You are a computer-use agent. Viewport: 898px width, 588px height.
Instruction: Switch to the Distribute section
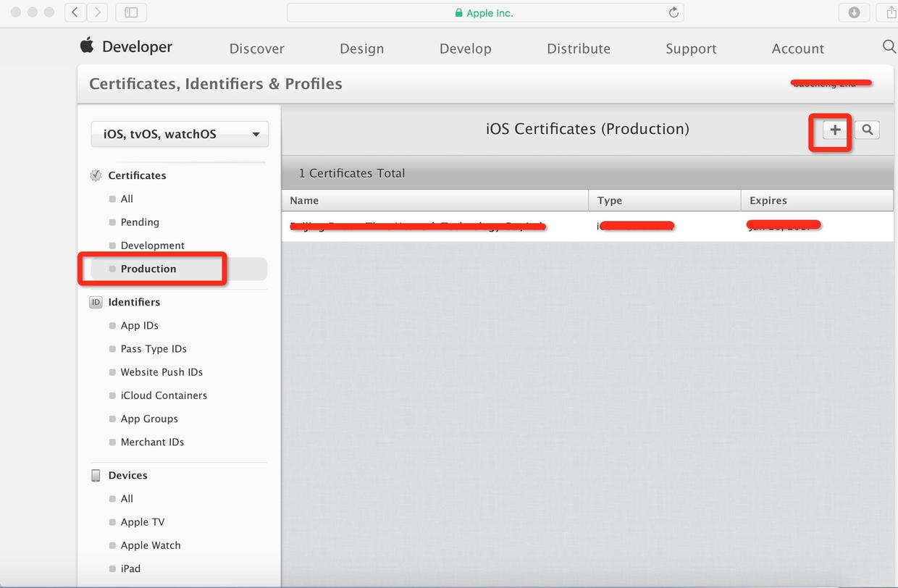578,48
